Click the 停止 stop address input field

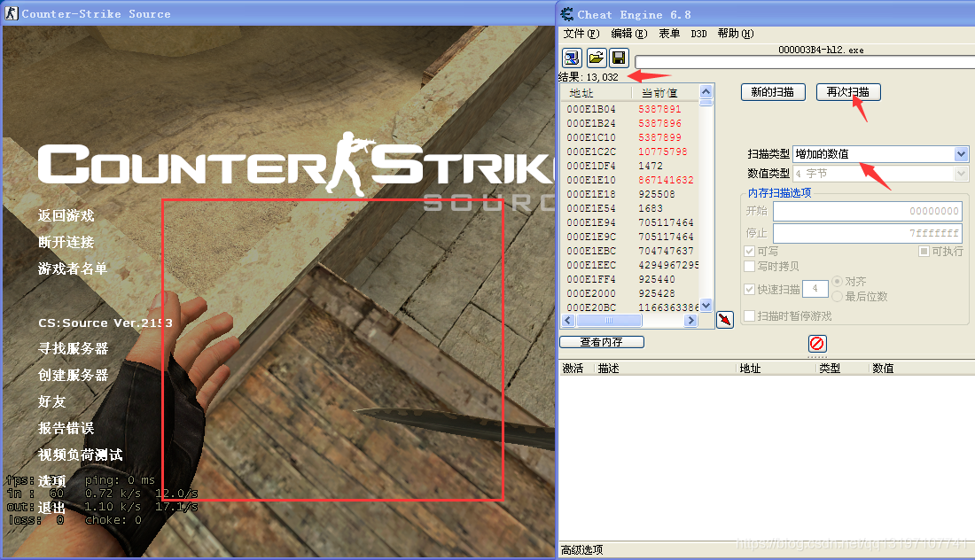(x=868, y=233)
